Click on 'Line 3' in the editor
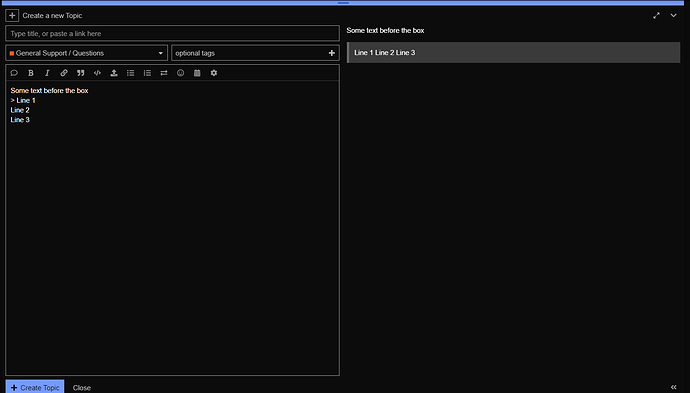This screenshot has width=690, height=393. [20, 120]
